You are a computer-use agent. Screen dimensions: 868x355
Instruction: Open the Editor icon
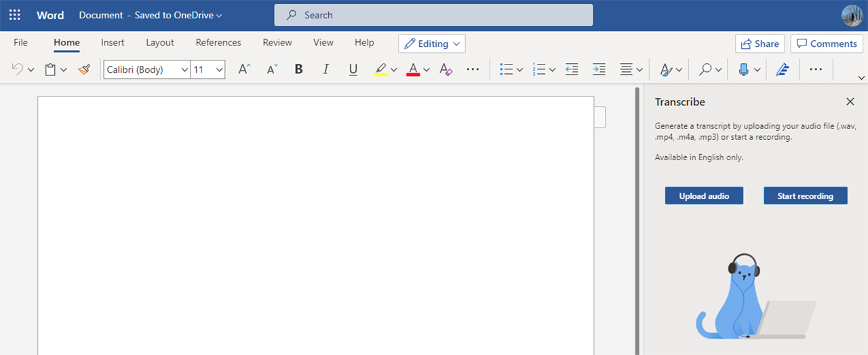(782, 69)
